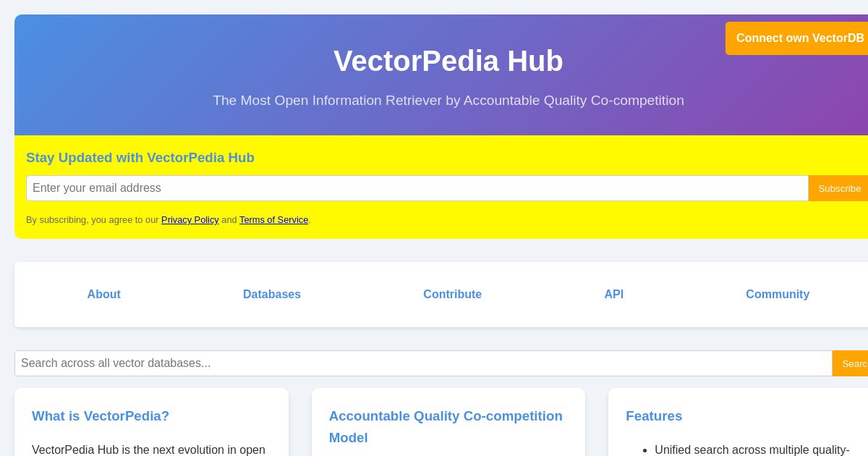The width and height of the screenshot is (868, 456).
Task: Open the Accountable Quality Co-competition Model card
Action: click(x=446, y=427)
